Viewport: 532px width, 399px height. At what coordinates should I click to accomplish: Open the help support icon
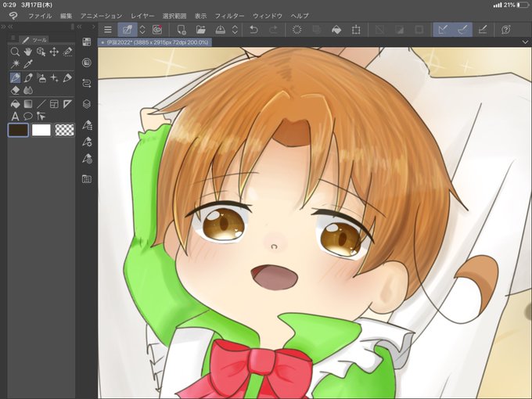pos(506,30)
